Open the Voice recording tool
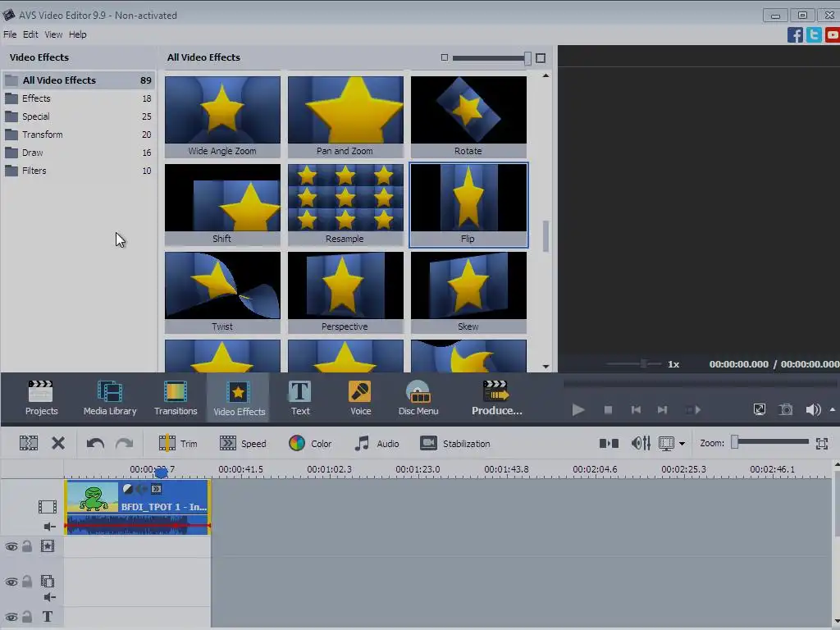This screenshot has width=840, height=630. pyautogui.click(x=360, y=398)
